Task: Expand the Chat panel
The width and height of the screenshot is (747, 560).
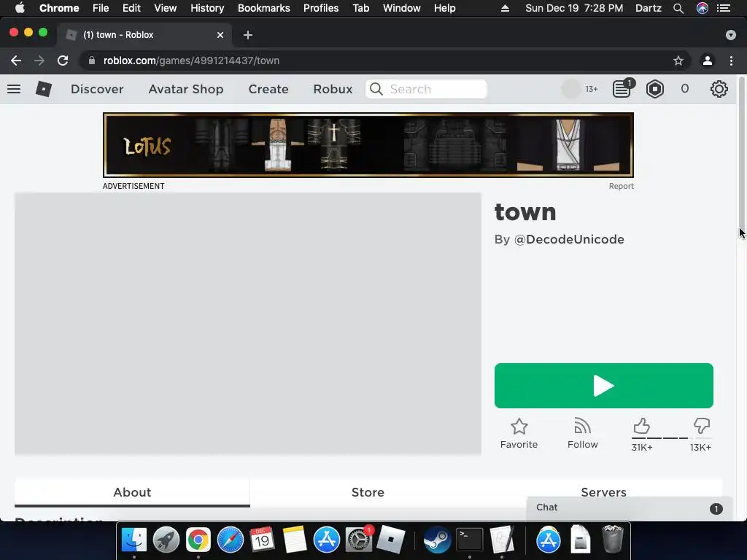Action: (629, 507)
